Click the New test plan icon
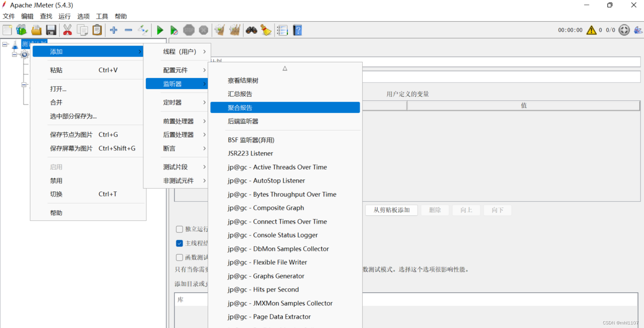 point(7,30)
